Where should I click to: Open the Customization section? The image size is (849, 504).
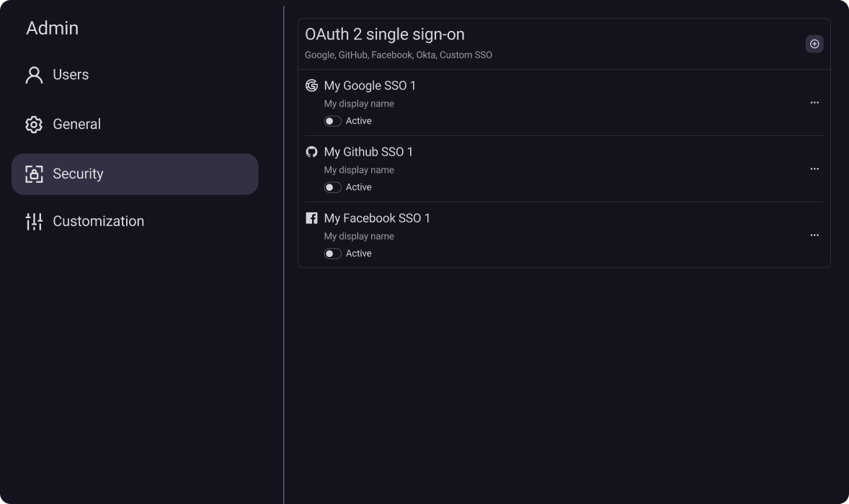pos(98,222)
